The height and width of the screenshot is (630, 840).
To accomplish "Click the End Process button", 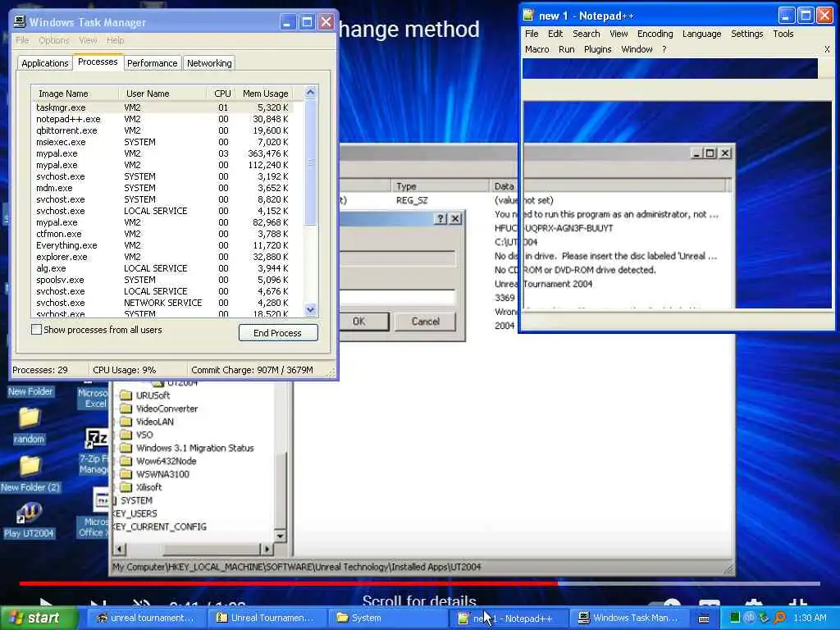I will (x=278, y=333).
